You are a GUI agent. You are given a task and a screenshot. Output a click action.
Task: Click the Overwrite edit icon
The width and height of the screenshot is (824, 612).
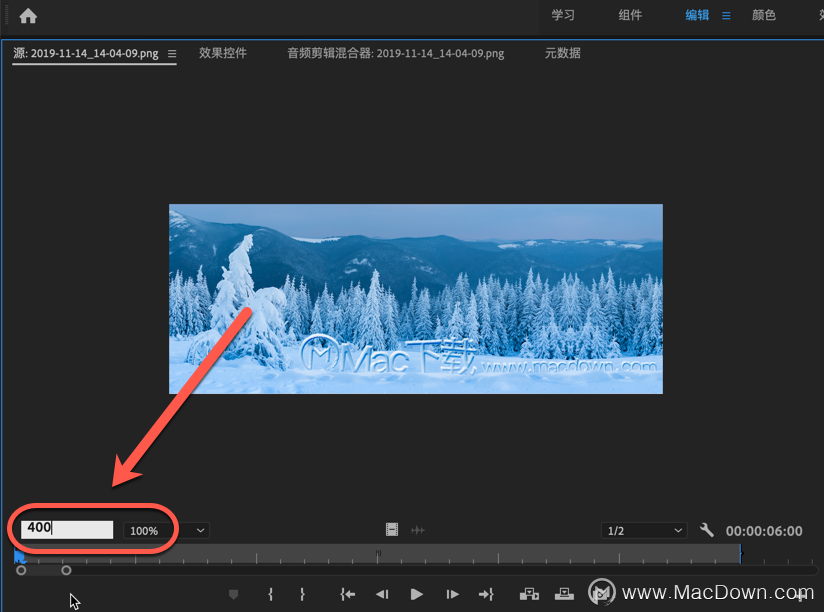point(564,594)
